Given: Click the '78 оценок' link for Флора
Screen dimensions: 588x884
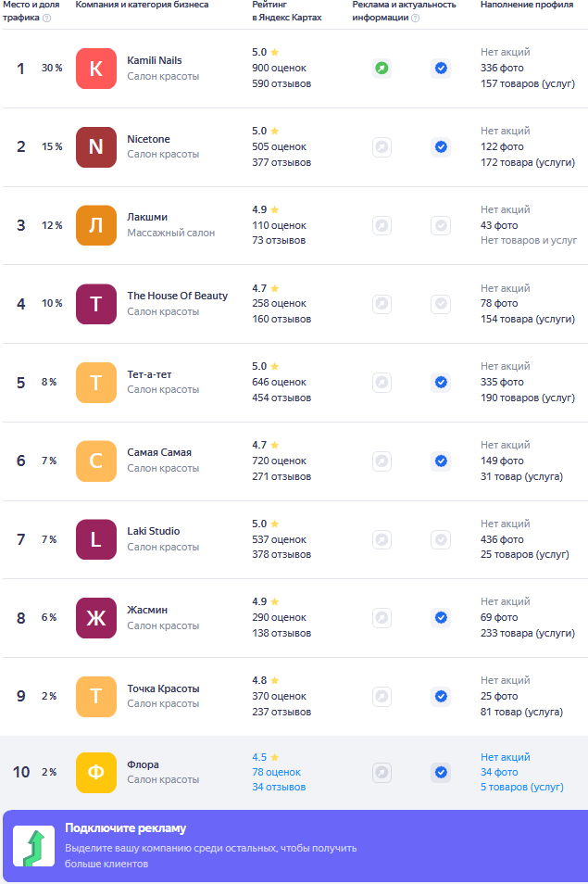Looking at the screenshot, I should tap(276, 772).
